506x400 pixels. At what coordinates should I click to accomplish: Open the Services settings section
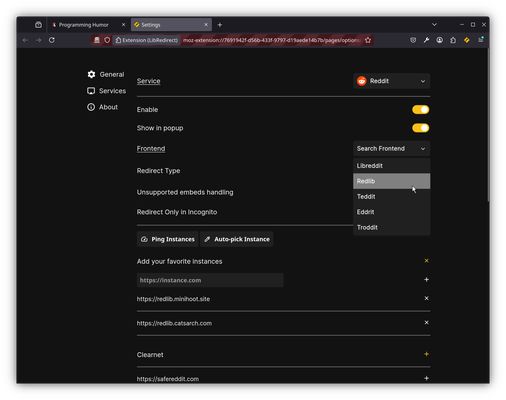[x=106, y=91]
